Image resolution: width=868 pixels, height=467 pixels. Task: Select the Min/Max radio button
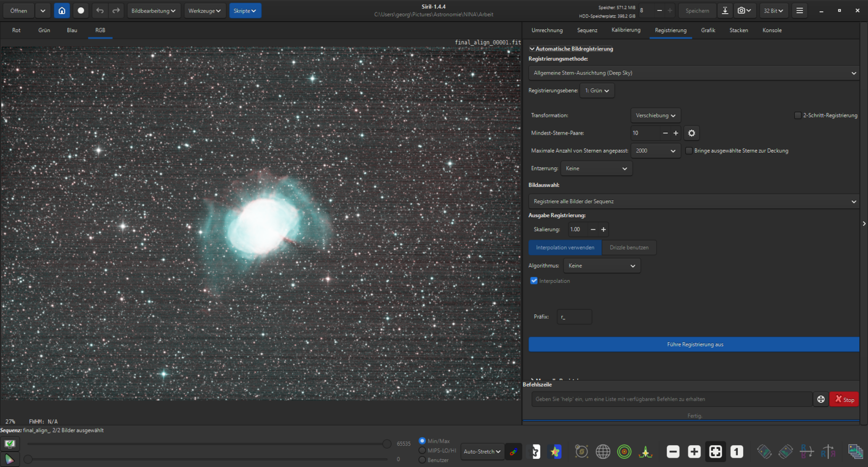422,441
